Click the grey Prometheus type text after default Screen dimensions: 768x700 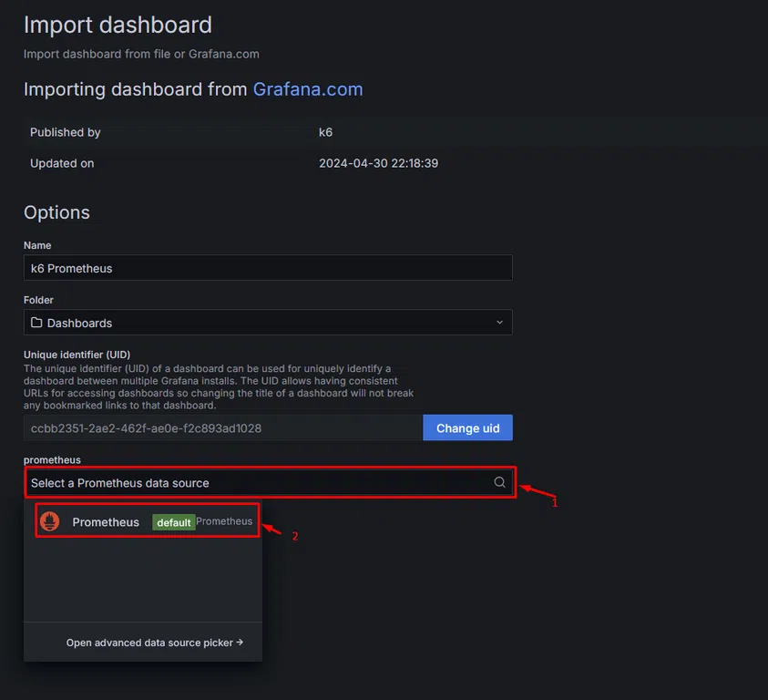pyautogui.click(x=224, y=521)
